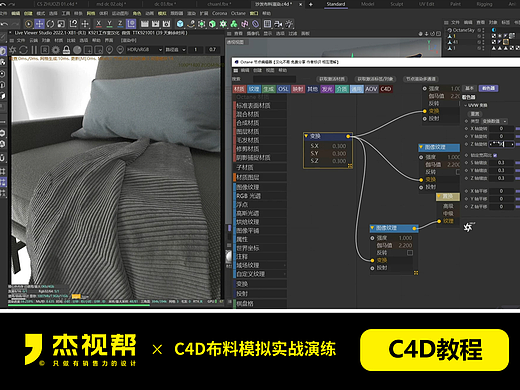
Task: Toggle the OSL node filter
Action: tap(283, 89)
